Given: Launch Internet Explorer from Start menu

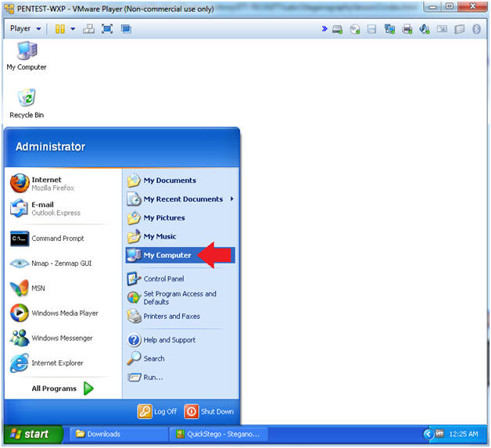Looking at the screenshot, I should (x=61, y=363).
